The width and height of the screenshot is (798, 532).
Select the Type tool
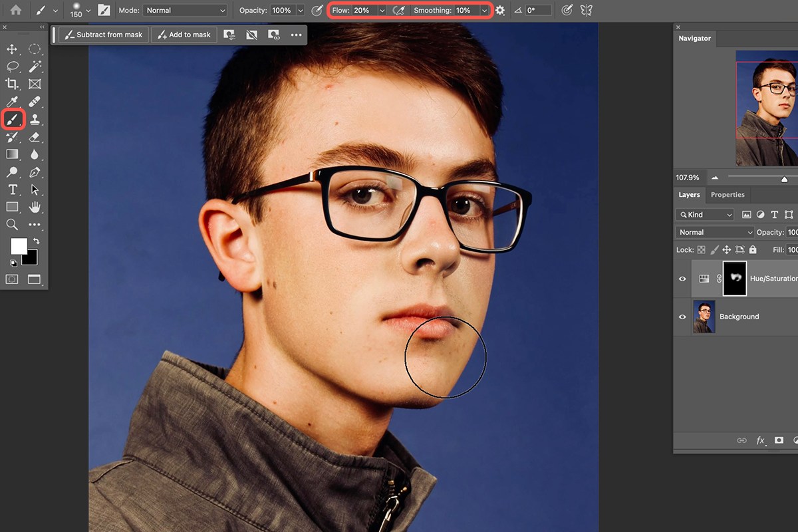point(12,190)
